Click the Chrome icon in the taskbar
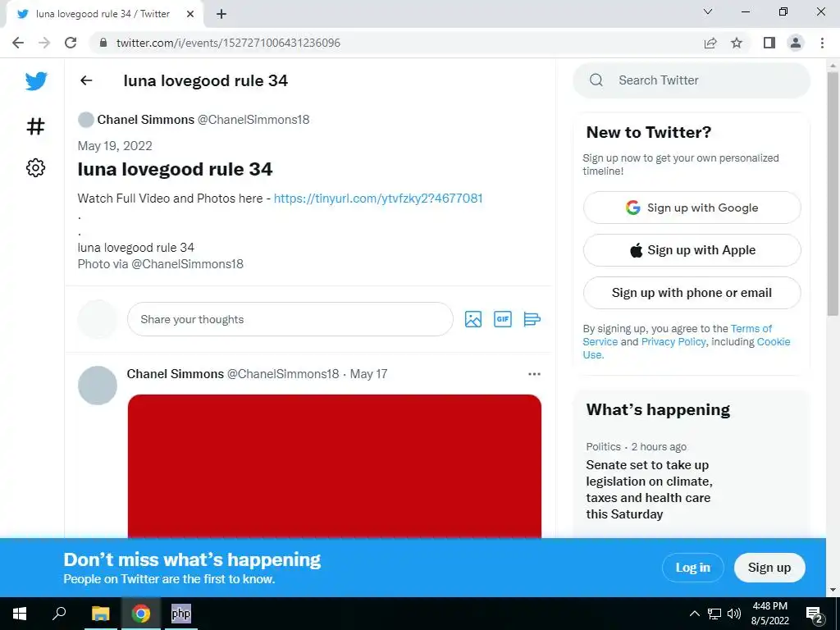Screen dimensions: 840x630 tap(141, 614)
